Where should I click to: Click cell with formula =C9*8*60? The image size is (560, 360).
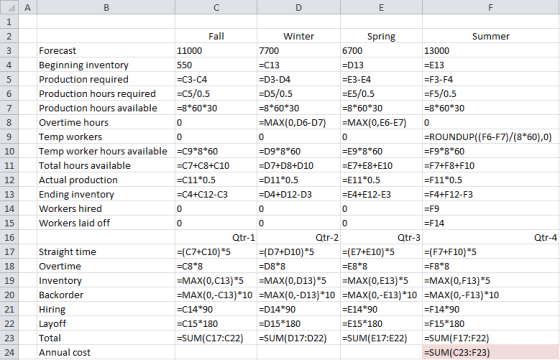216,151
